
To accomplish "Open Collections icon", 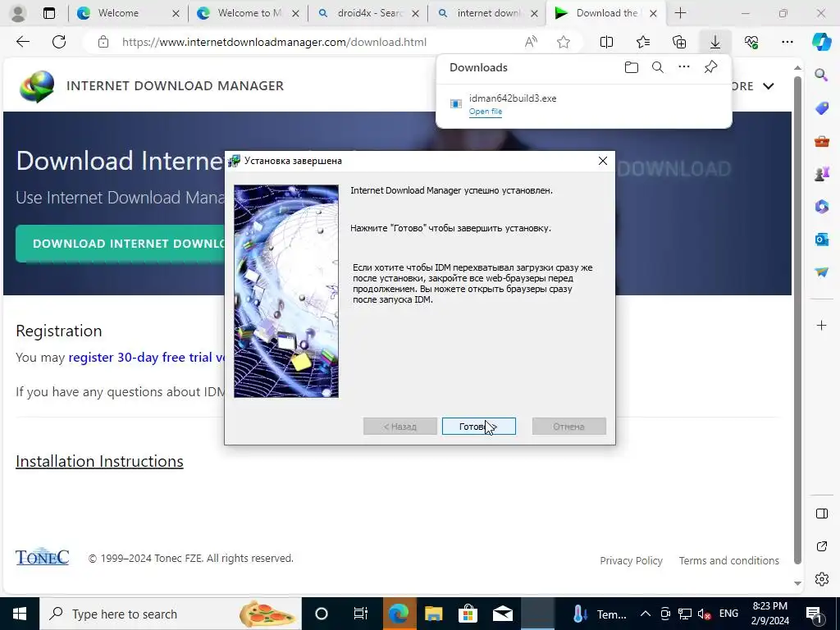I will click(679, 42).
